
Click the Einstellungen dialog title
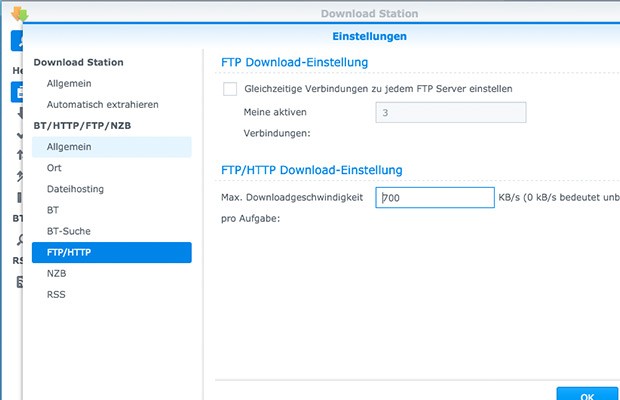tap(369, 36)
